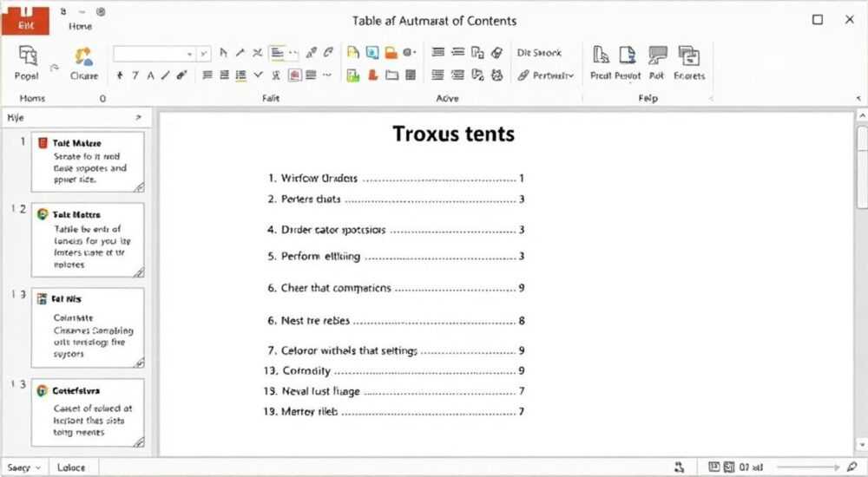Click the orange open folder icon
Screen dimensions: 868x477
click(391, 53)
